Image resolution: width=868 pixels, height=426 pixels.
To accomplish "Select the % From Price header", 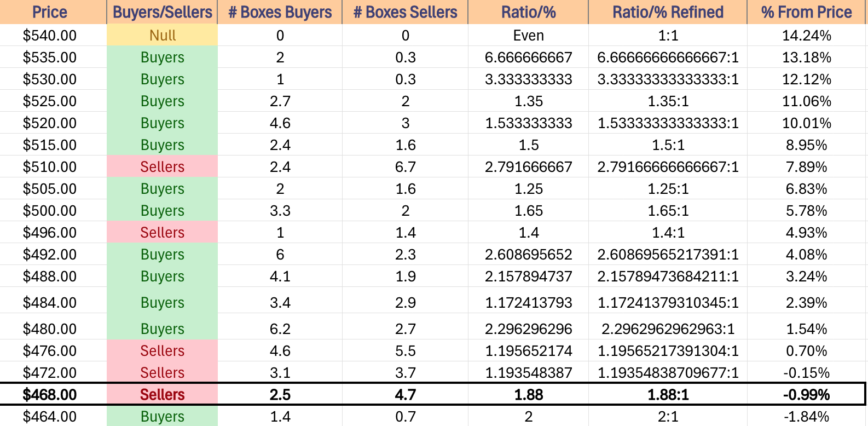I will [x=807, y=12].
